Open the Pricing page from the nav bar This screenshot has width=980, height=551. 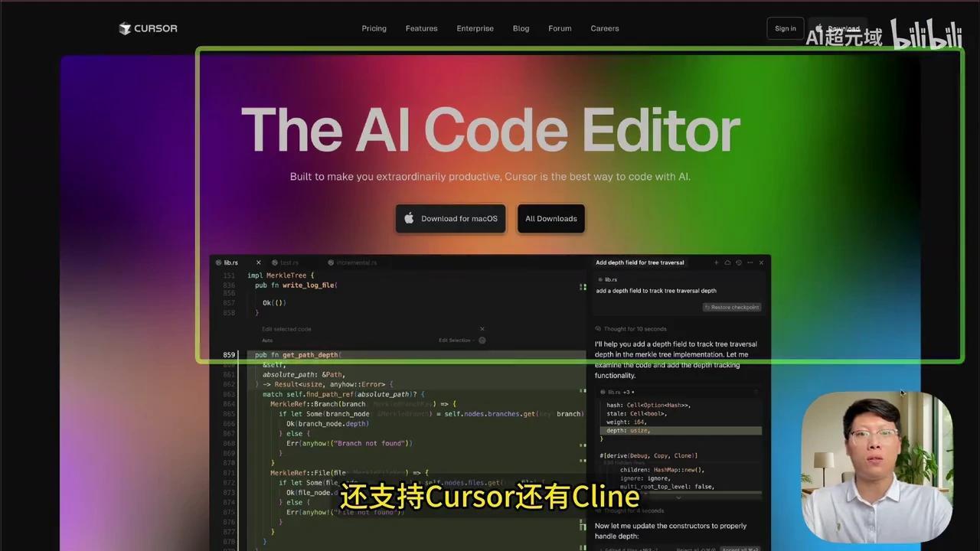point(374,28)
